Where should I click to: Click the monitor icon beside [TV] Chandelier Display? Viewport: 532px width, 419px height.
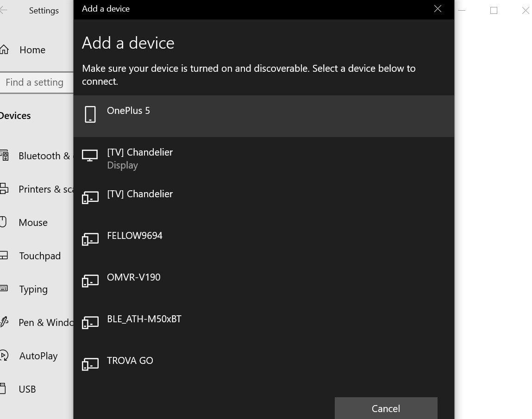90,156
